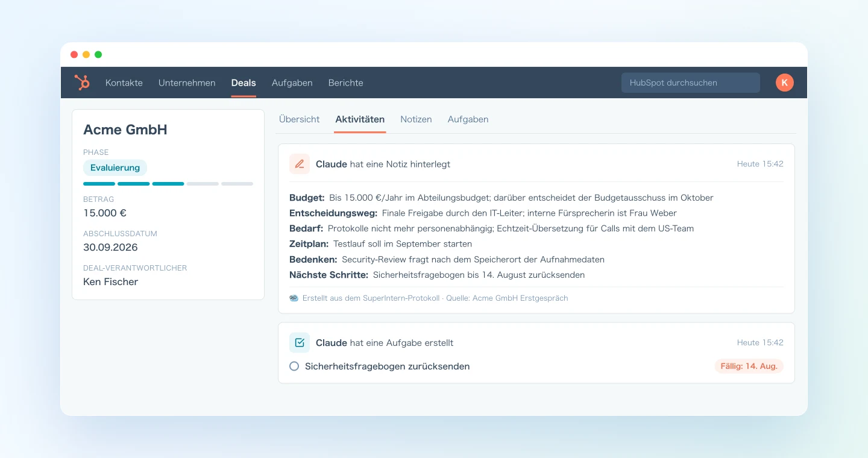Open the Unternehmen menu
Image resolution: width=868 pixels, height=458 pixels.
[187, 83]
